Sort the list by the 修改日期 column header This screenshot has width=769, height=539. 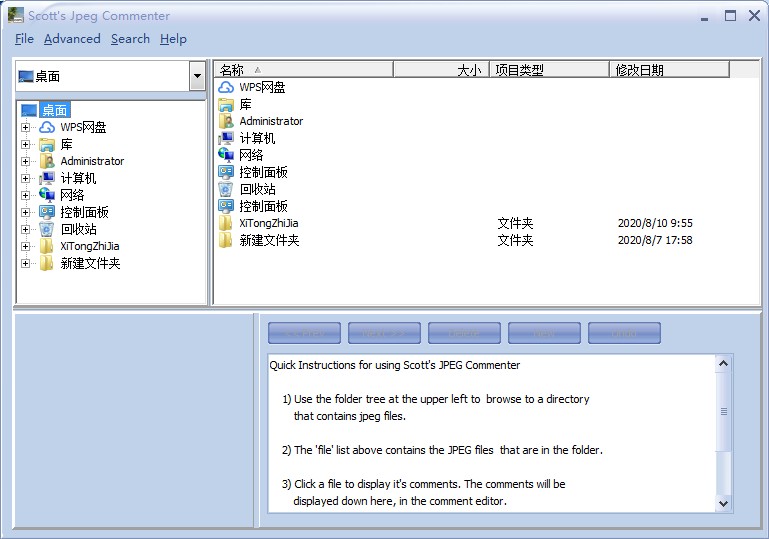669,70
